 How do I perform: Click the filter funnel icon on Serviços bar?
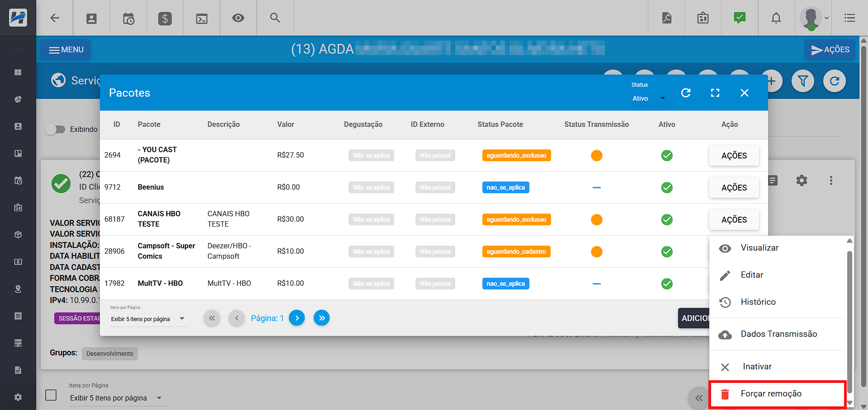coord(803,81)
